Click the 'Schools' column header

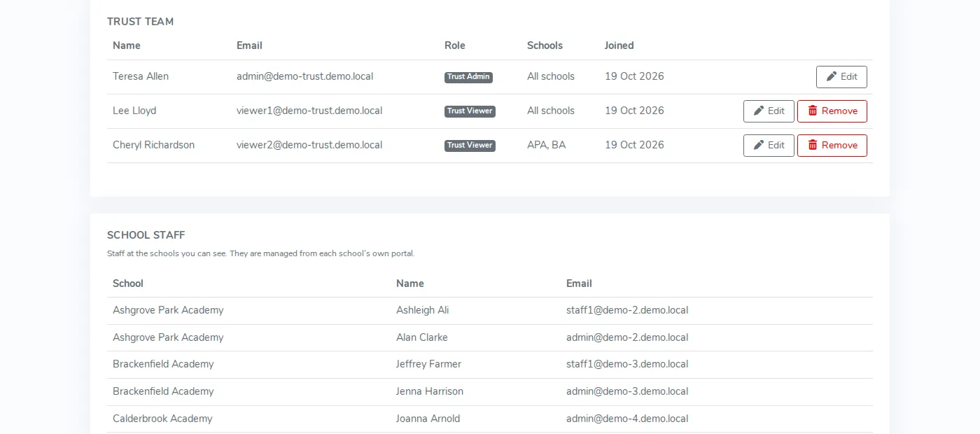point(545,45)
